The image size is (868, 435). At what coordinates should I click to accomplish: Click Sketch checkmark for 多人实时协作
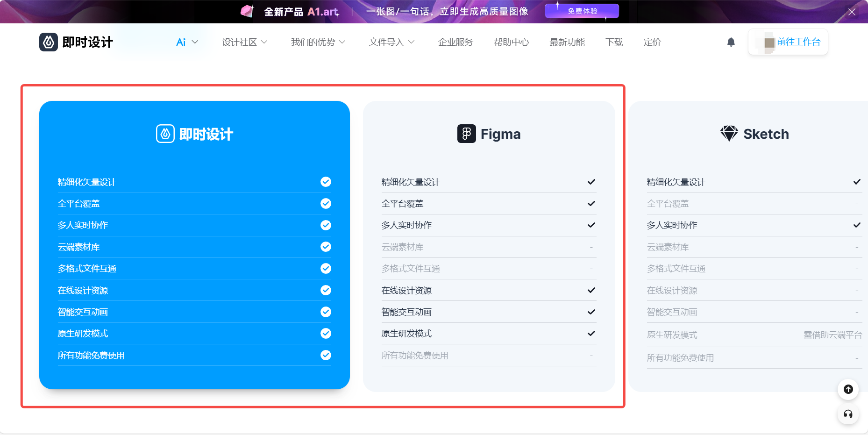(x=857, y=225)
